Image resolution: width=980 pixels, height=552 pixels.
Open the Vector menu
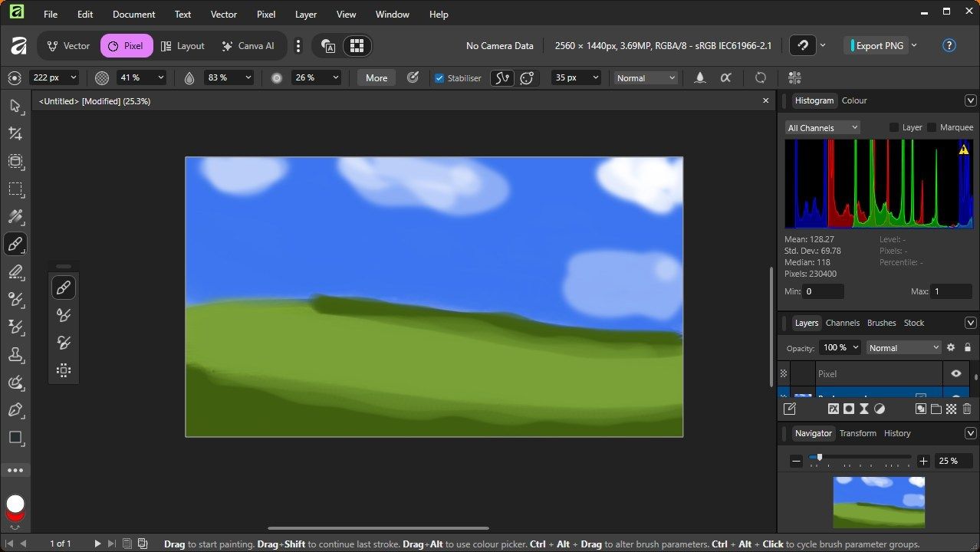pos(224,14)
